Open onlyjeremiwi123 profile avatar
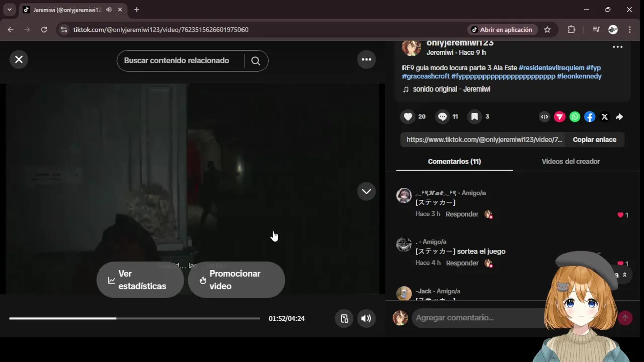 (x=411, y=47)
